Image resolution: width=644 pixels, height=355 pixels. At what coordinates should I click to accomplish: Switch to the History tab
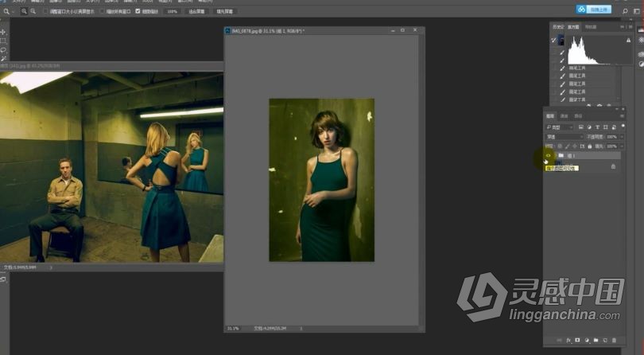[x=558, y=27]
